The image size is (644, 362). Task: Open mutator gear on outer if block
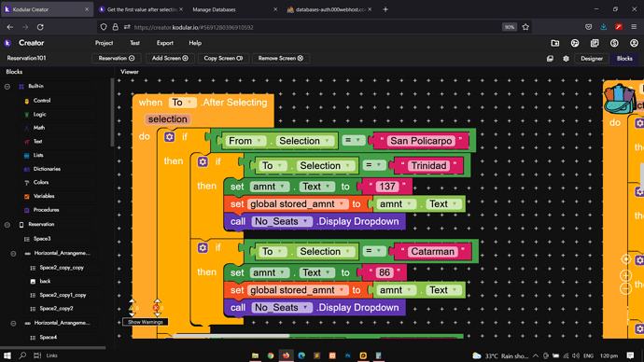pyautogui.click(x=169, y=136)
